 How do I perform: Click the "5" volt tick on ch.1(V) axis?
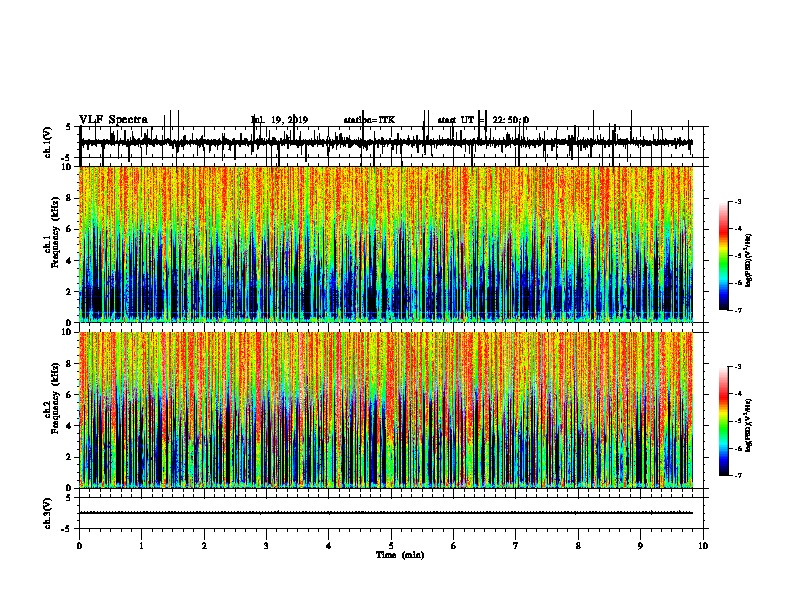click(69, 127)
